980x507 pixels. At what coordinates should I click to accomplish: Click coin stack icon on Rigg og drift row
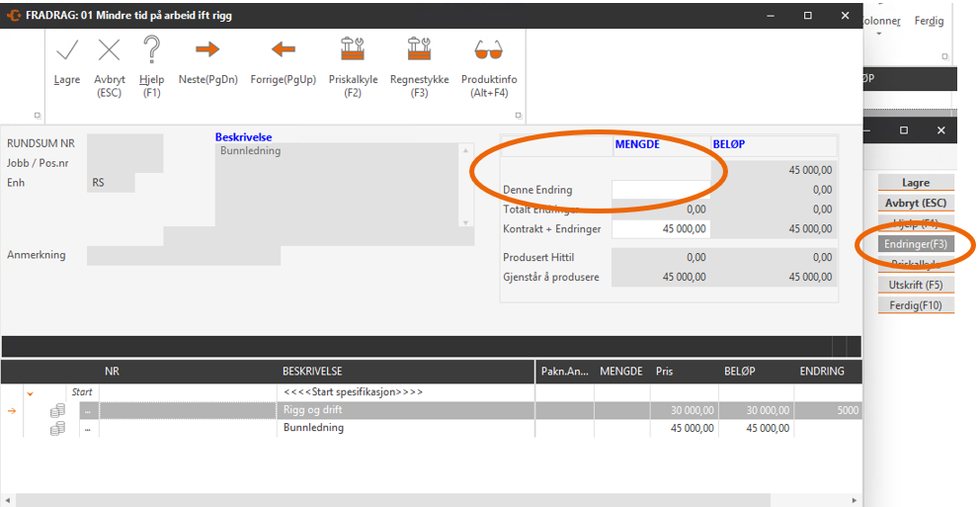pos(58,410)
